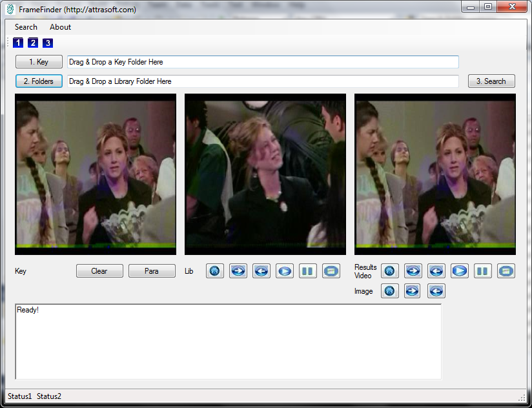Close the FrameFinder window
This screenshot has height=408, width=532.
[512, 6]
